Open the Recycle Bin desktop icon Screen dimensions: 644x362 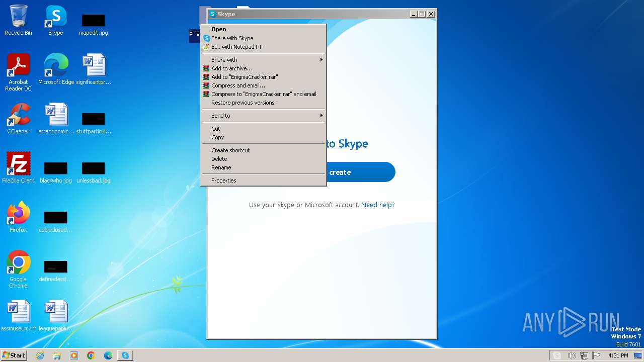coord(18,20)
